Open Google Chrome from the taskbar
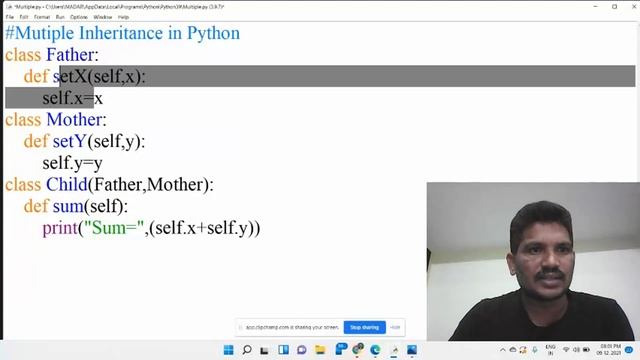Viewport: 640px width, 360px height. [358, 349]
